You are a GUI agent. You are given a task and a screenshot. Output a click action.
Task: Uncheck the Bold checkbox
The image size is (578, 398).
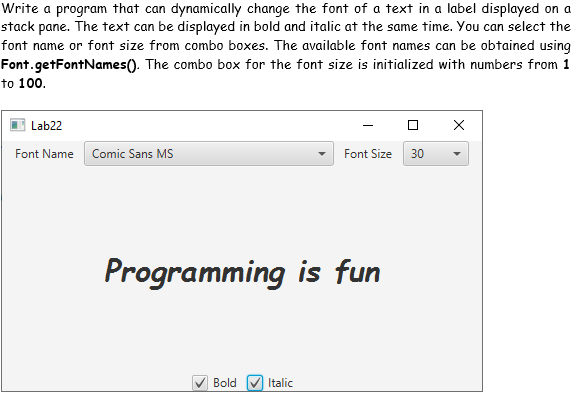pos(200,383)
